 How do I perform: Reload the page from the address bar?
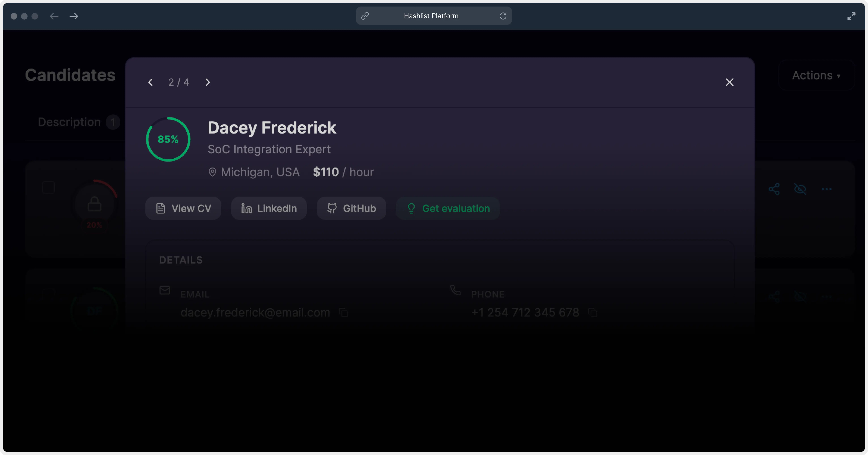503,16
